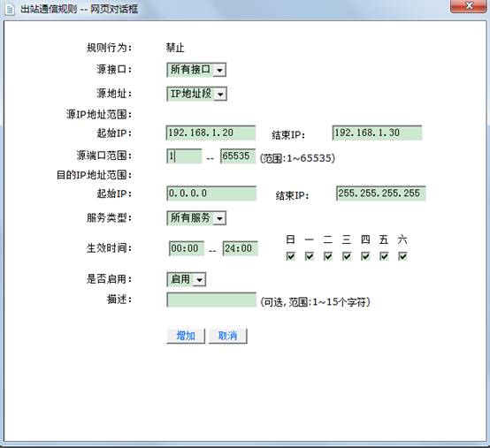Open the 服务类型 dropdown showing 所有服务
The image size is (490, 448).
[196, 218]
